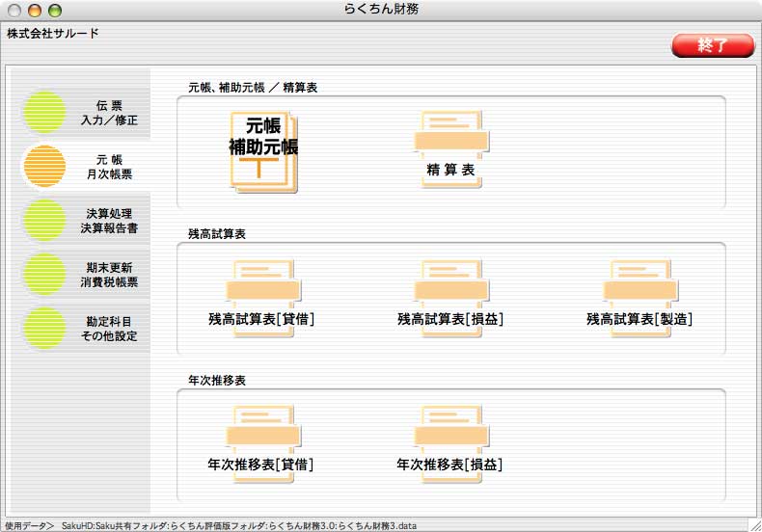
Task: Open 残高試算表[損益] report icon
Action: coord(450,299)
